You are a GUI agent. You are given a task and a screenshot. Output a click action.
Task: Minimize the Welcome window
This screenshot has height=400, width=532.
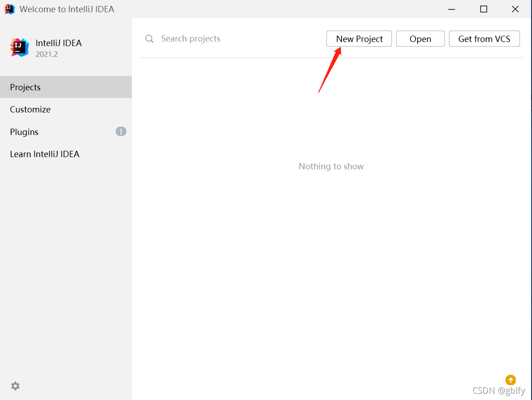[x=451, y=9]
